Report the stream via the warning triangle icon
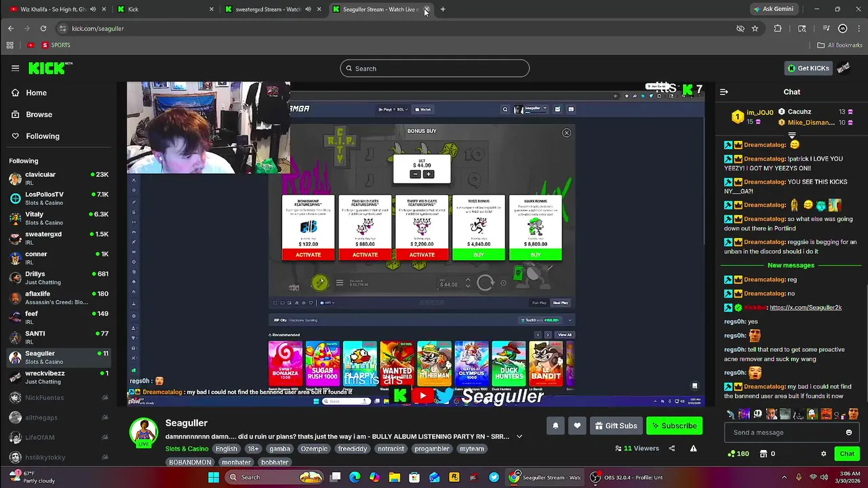The height and width of the screenshot is (488, 868). (x=693, y=448)
